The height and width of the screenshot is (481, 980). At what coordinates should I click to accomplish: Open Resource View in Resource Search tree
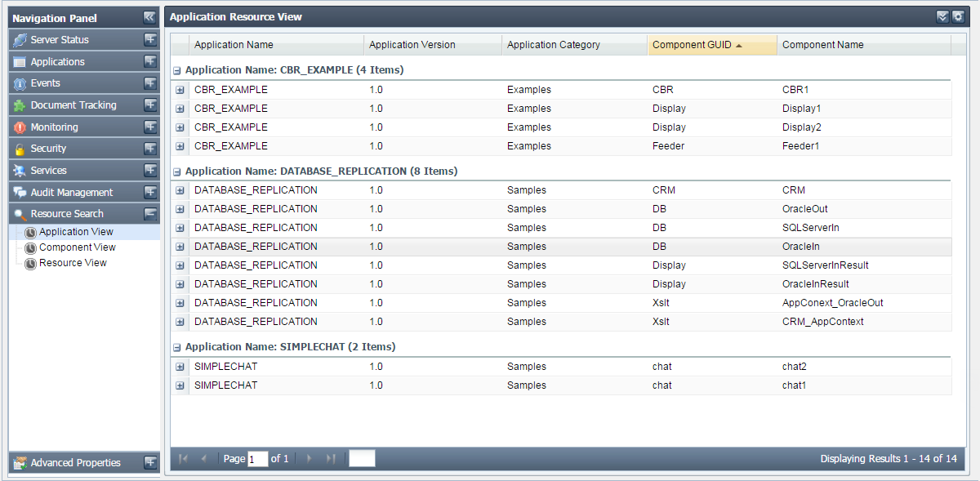tap(73, 263)
